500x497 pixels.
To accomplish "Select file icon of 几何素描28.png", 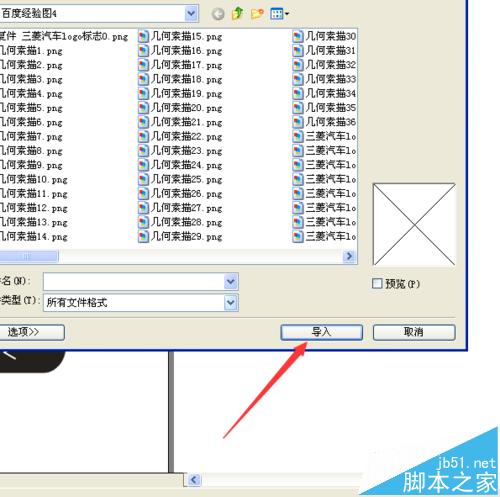I will [143, 223].
